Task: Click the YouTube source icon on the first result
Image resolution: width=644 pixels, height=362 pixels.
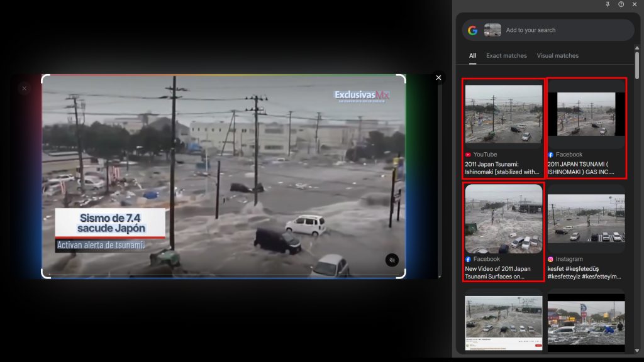Action: click(468, 155)
